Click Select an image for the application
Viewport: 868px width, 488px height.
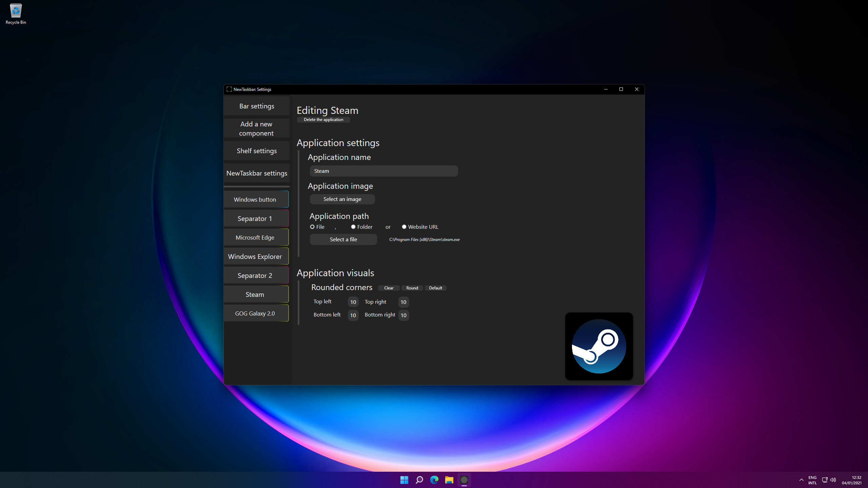(x=342, y=199)
